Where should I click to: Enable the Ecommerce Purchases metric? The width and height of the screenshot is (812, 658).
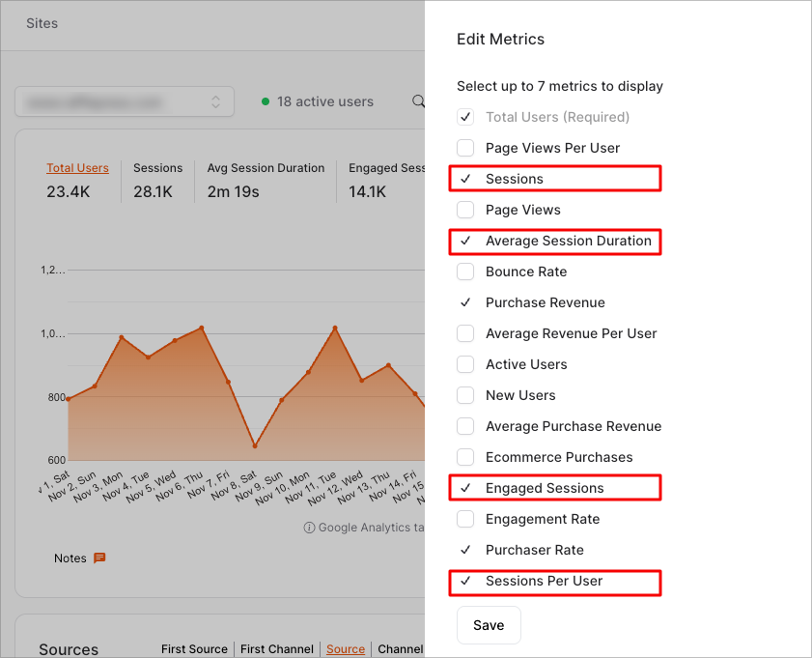465,457
